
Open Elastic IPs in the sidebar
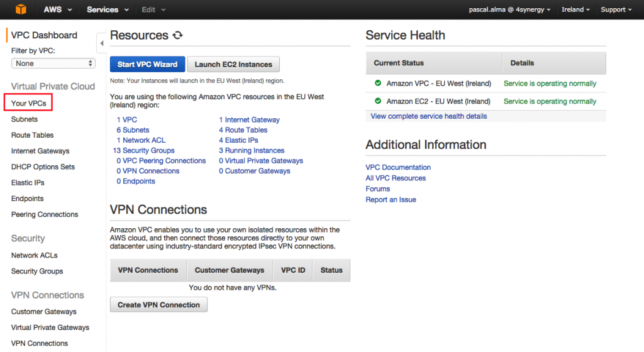tap(28, 182)
